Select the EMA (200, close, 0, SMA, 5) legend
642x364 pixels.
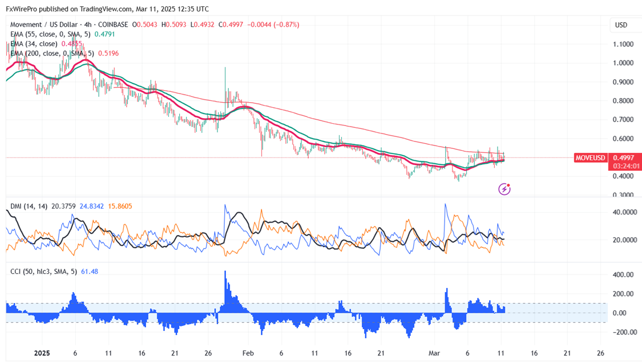tap(52, 54)
